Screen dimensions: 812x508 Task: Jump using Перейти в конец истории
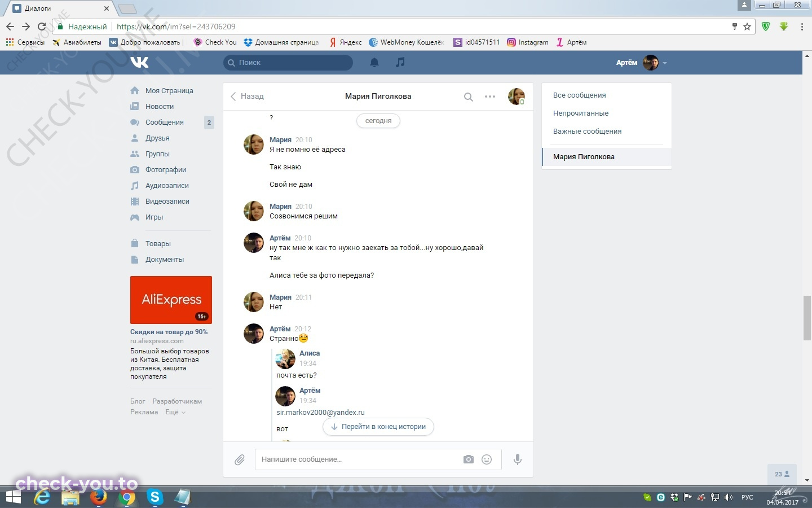click(x=378, y=427)
